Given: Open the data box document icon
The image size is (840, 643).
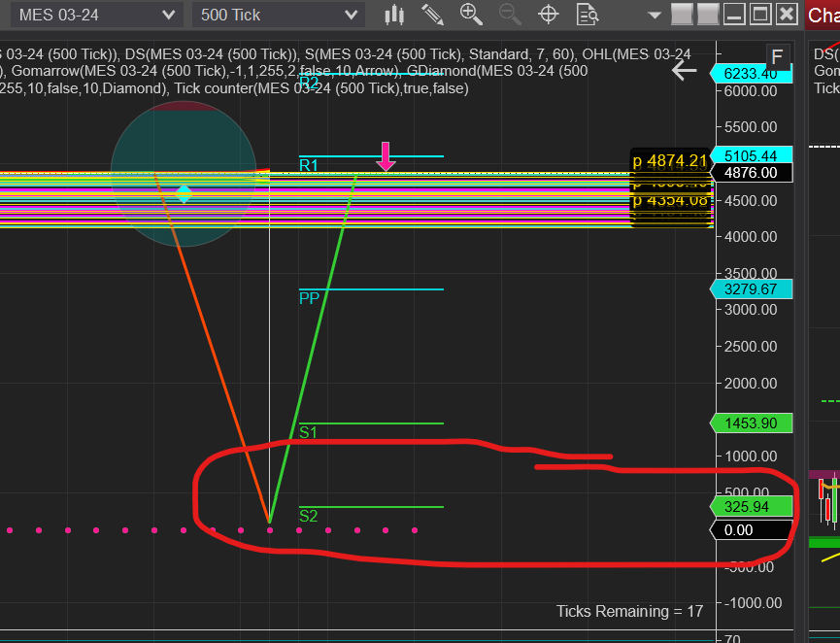Looking at the screenshot, I should point(588,15).
